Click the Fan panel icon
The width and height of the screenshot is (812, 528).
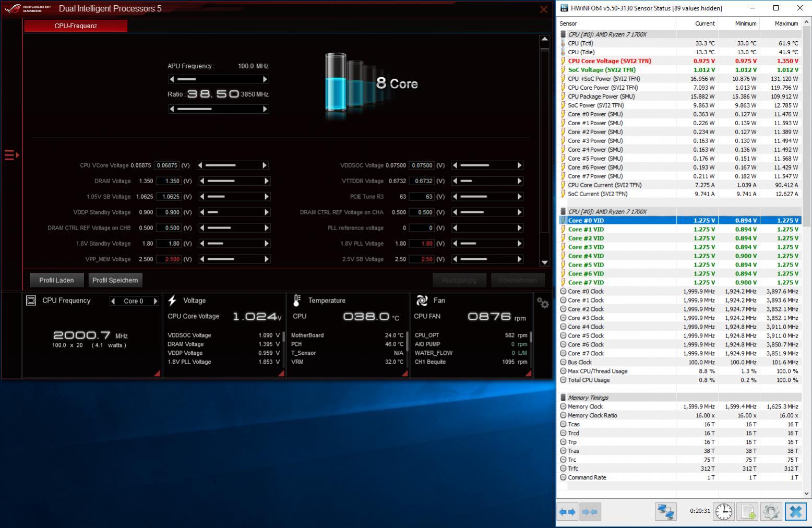422,301
